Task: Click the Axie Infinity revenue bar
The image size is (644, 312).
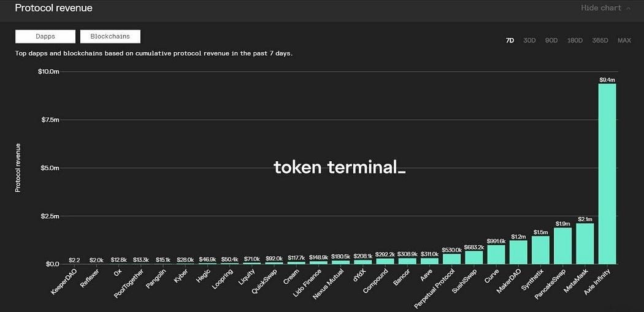Action: pos(607,174)
